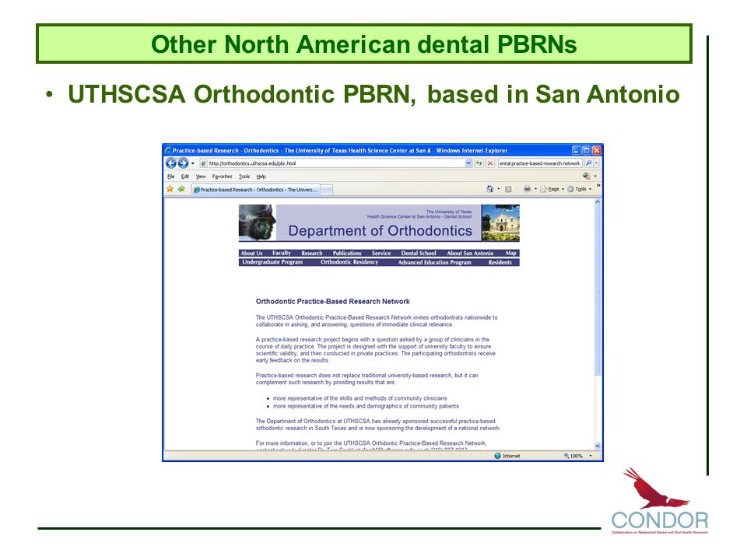
Task: Click the page icon in address bar
Action: coord(204,163)
